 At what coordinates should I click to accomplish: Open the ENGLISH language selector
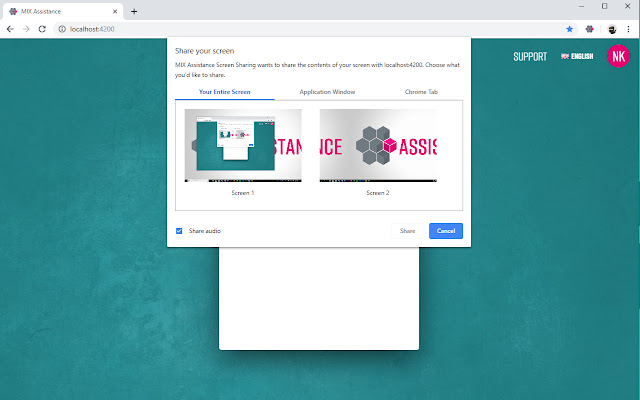pyautogui.click(x=577, y=56)
